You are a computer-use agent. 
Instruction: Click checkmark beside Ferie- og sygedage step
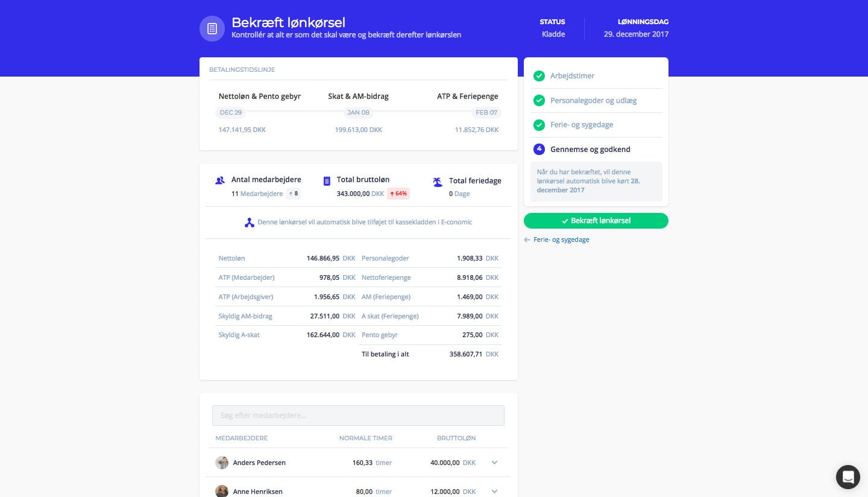pos(539,125)
